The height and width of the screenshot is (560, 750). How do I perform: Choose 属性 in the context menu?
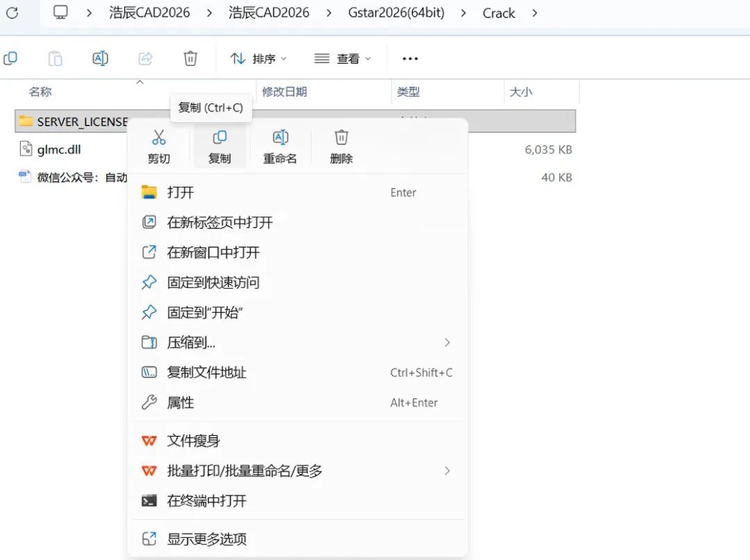tap(297, 402)
